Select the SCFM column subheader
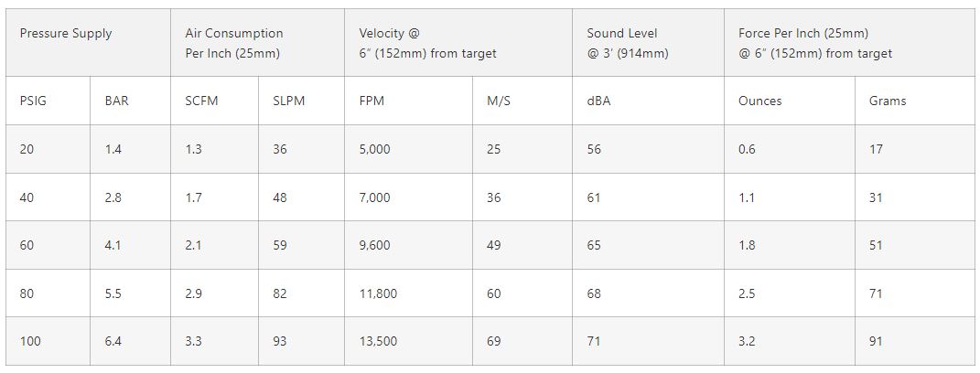Viewport: 980px width, 373px height. coord(201,101)
